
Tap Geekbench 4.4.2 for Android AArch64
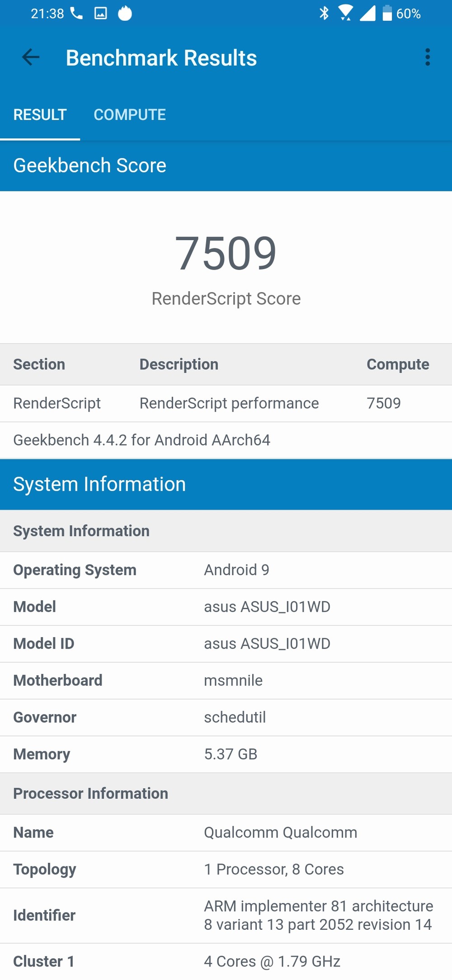tap(142, 440)
